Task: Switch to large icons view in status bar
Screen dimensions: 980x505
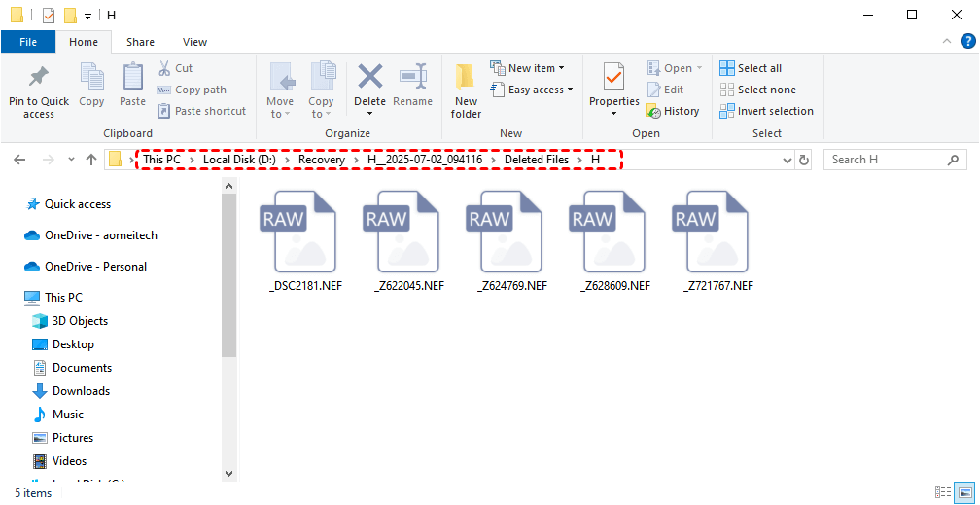Action: (965, 493)
